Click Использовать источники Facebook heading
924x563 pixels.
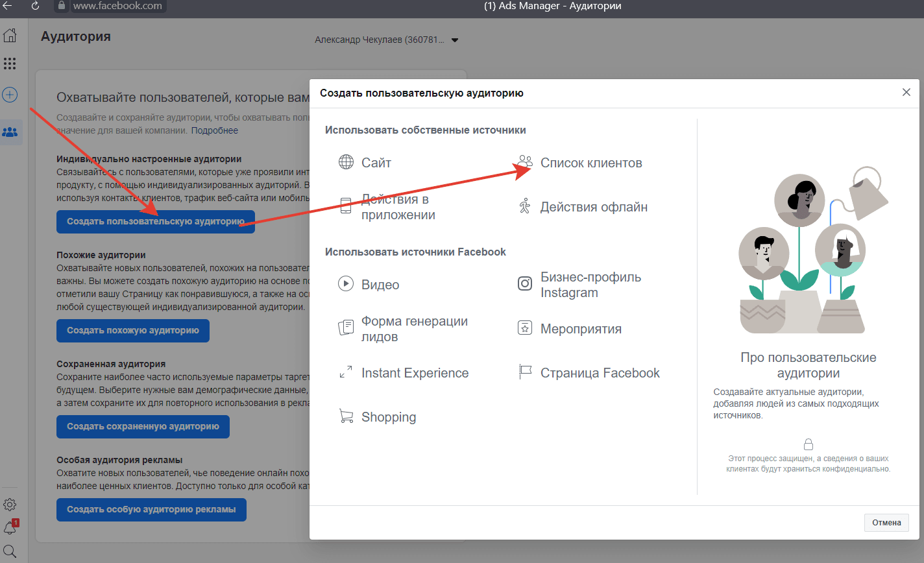click(x=415, y=252)
